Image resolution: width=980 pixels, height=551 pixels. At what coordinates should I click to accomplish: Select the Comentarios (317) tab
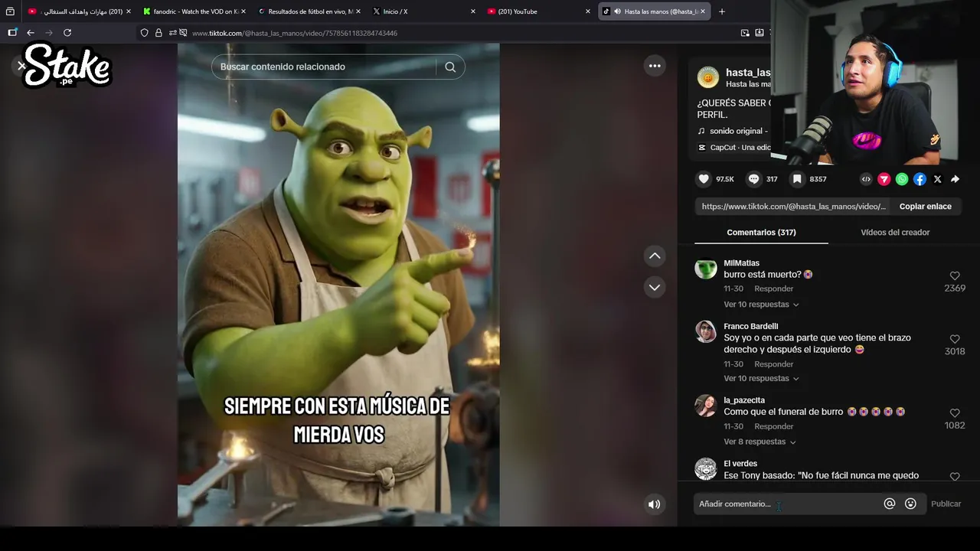coord(761,232)
